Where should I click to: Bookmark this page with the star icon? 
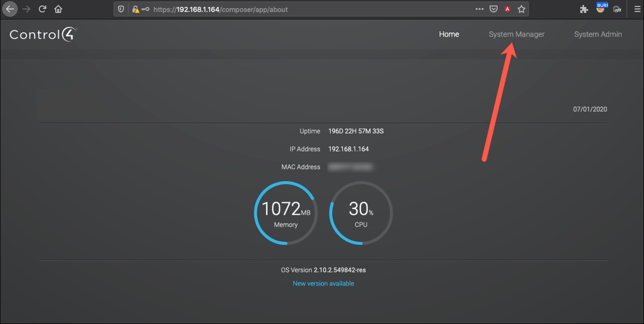click(521, 9)
